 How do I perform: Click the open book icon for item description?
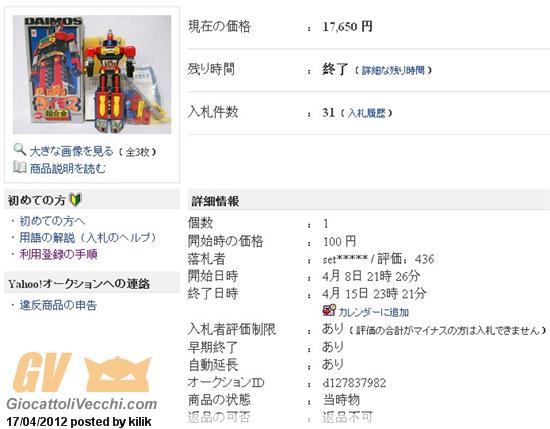tap(20, 167)
